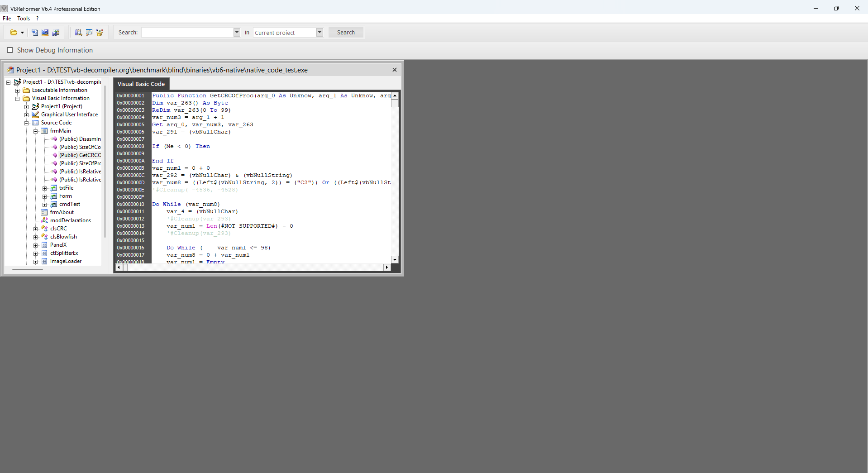Select the ImageLoader tree item label
Viewport: 868px width, 473px height.
pos(66,261)
